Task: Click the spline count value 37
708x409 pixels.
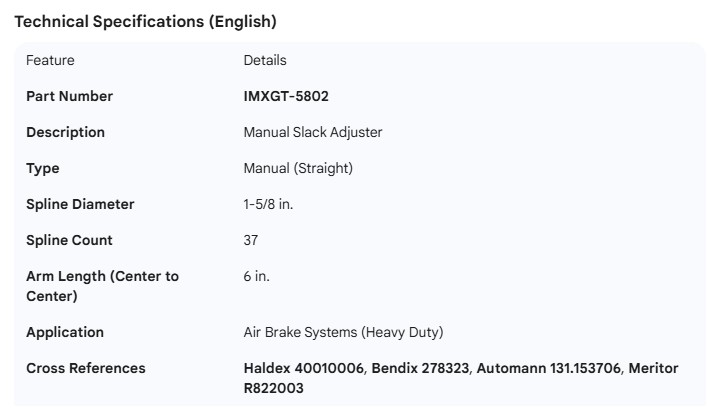Action: click(x=251, y=240)
